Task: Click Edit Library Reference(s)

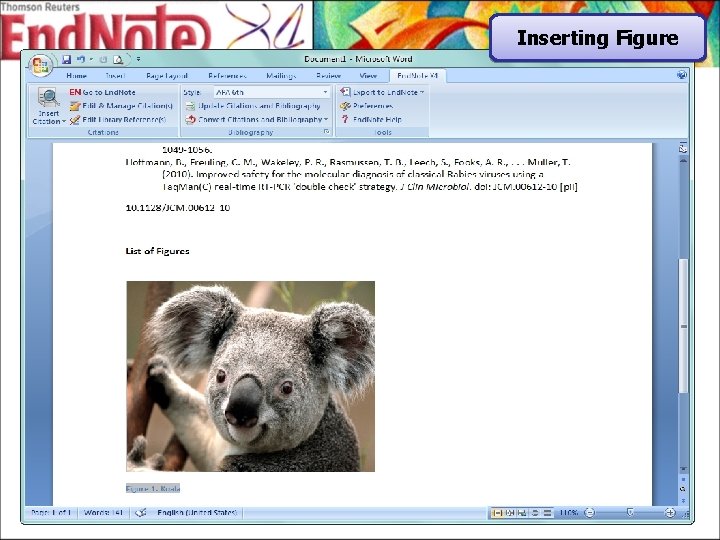Action: tap(118, 120)
